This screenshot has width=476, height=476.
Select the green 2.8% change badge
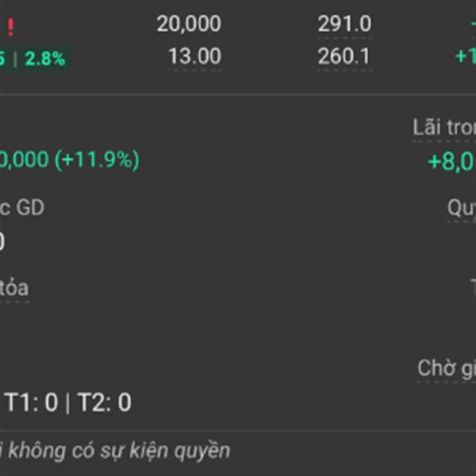click(45, 59)
